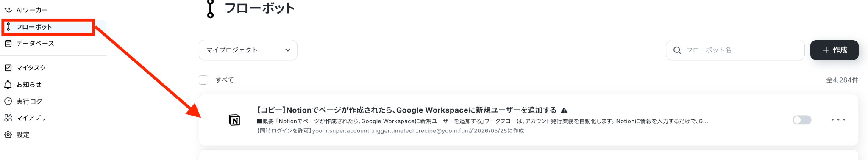The height and width of the screenshot is (160, 868).
Task: Open the マイアプリ grid icon
Action: tap(8, 118)
